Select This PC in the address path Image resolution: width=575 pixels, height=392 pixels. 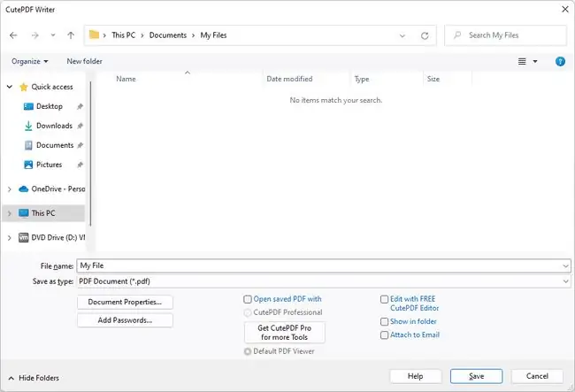click(124, 35)
